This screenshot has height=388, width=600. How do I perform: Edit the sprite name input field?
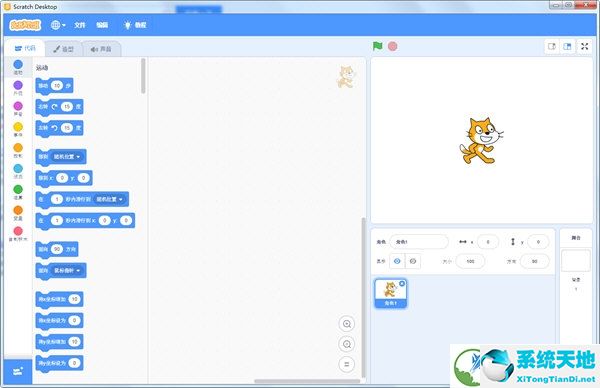pyautogui.click(x=419, y=242)
